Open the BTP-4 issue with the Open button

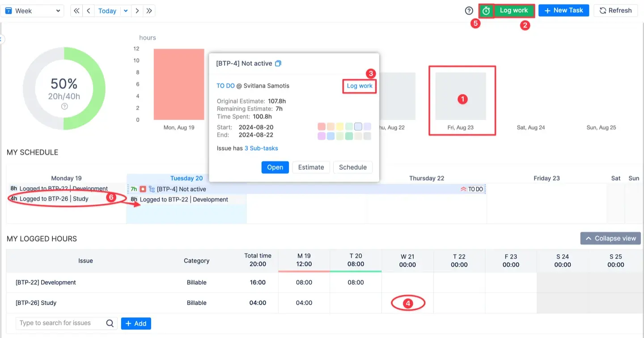(275, 167)
